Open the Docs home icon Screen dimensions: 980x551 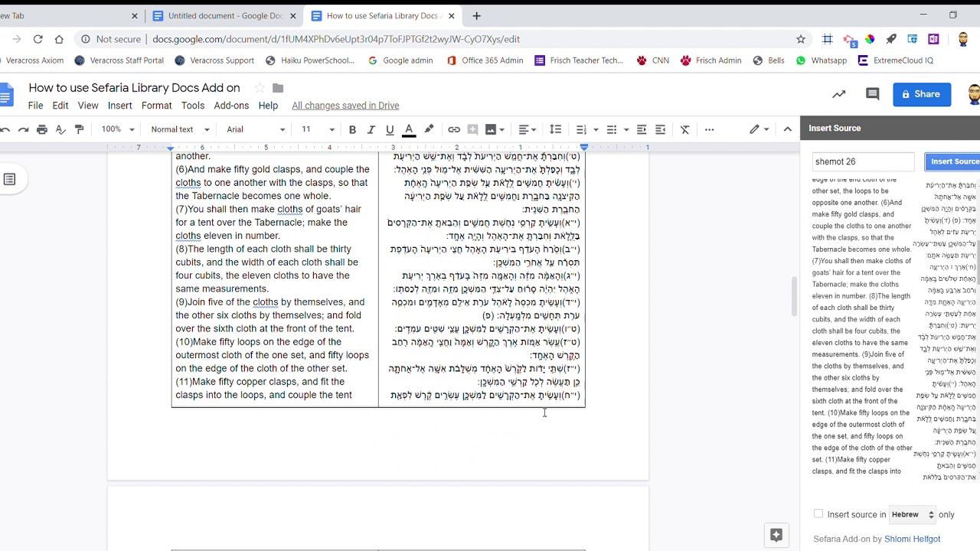tap(6, 95)
